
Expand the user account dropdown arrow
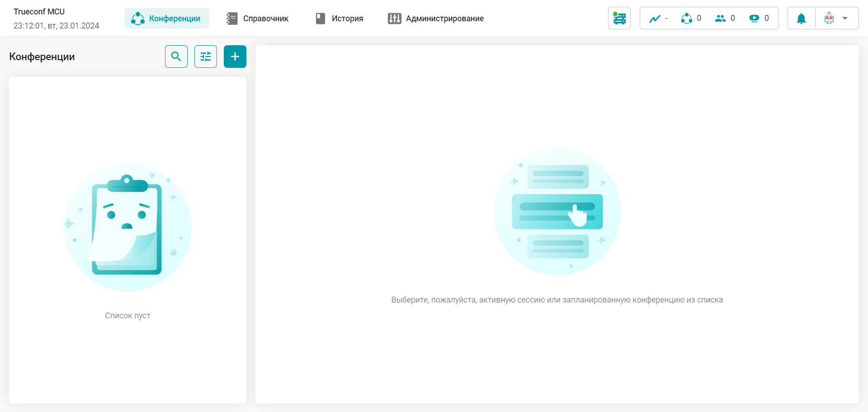(845, 19)
